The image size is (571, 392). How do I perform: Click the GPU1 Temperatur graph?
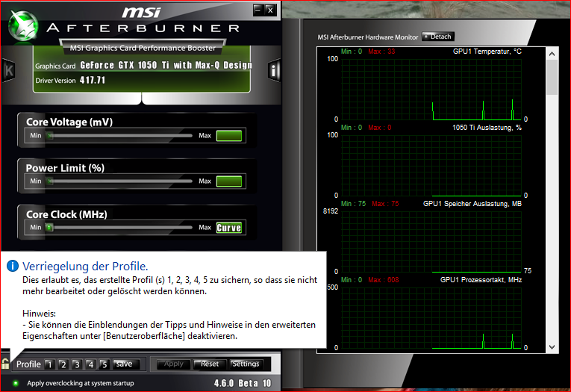pyautogui.click(x=431, y=90)
